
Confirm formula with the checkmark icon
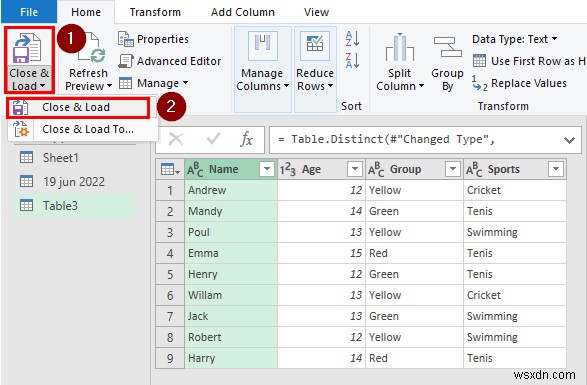click(x=213, y=140)
